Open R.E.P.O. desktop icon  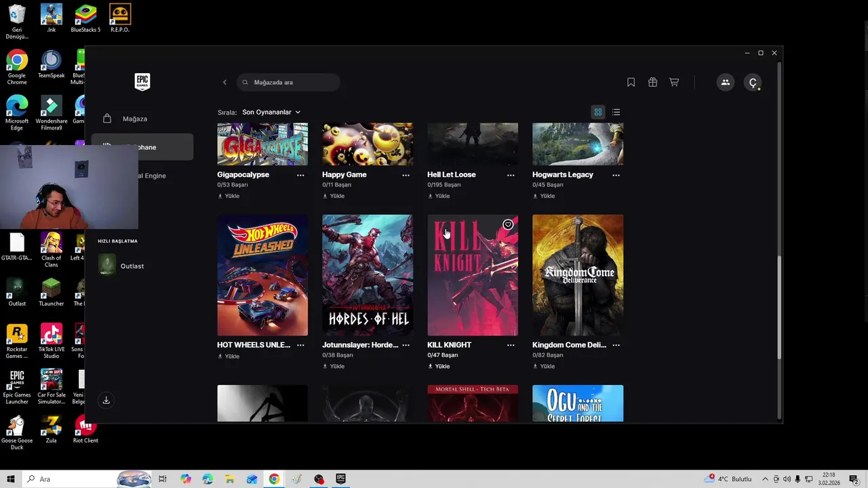[120, 19]
